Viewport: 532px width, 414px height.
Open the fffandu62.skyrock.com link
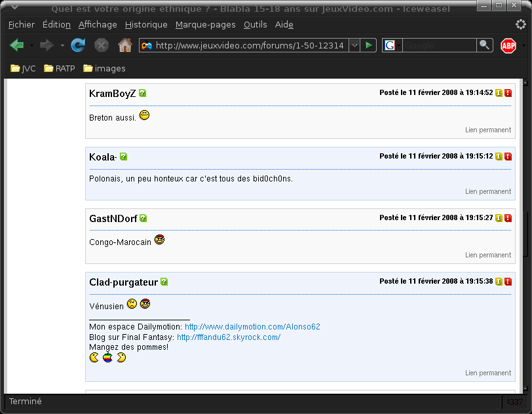tap(229, 337)
